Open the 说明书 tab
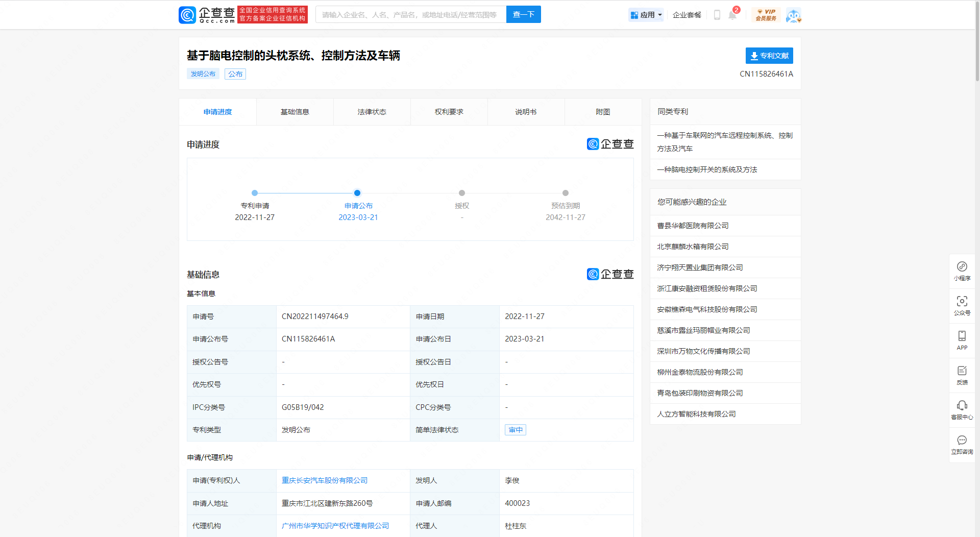 click(526, 112)
